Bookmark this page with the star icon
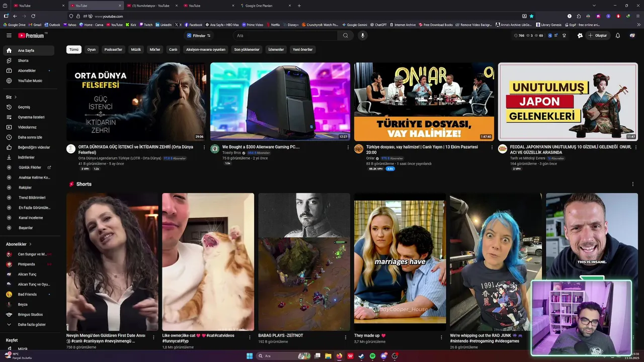644x362 pixels. tap(532, 16)
